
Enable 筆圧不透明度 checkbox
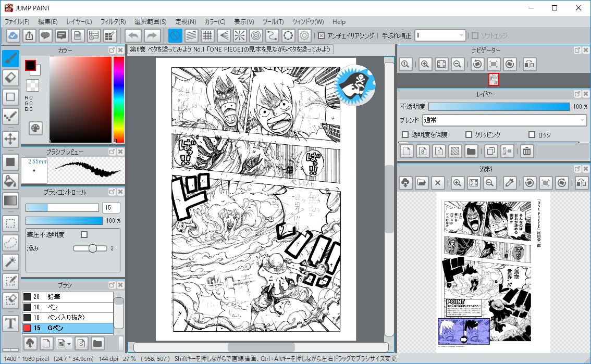coord(84,234)
